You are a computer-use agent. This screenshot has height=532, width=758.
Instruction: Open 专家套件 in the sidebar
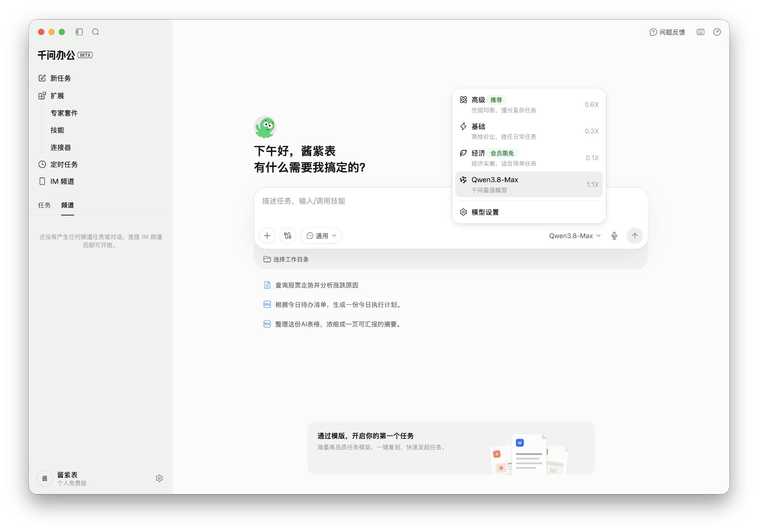point(64,113)
